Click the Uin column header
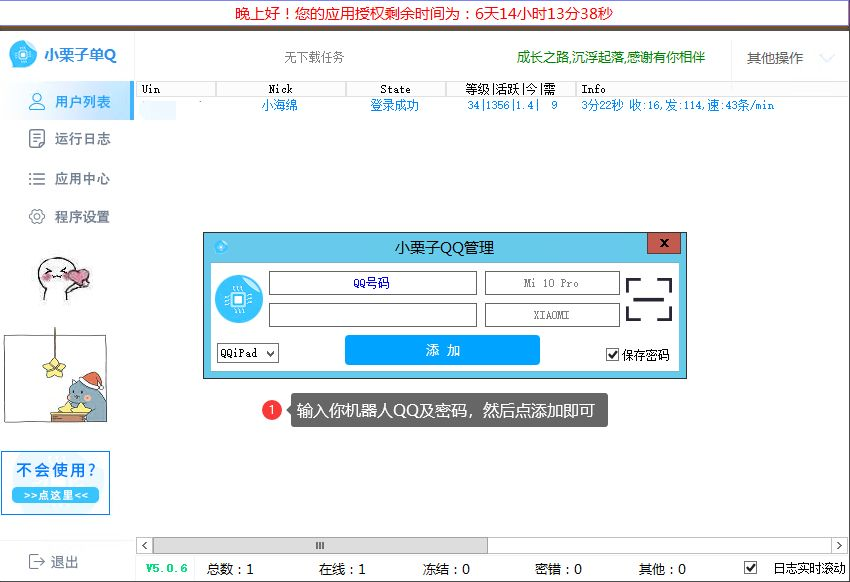850x582 pixels. (176, 89)
